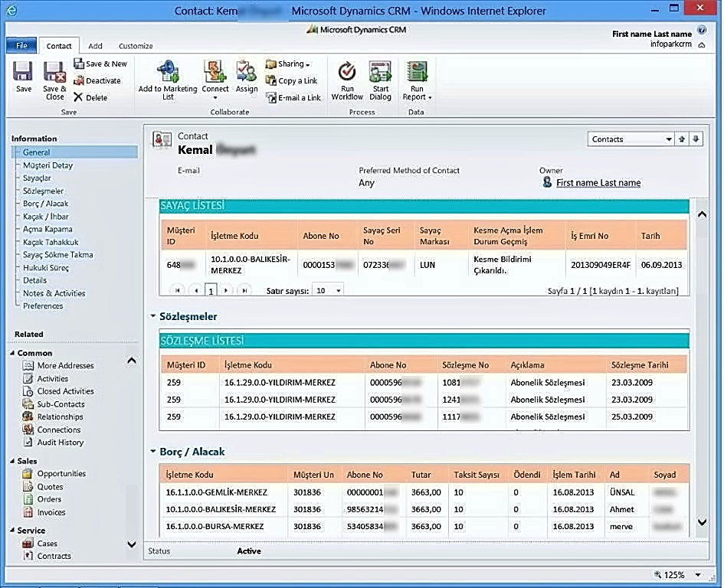E-mail a Link to this contact

(x=293, y=98)
